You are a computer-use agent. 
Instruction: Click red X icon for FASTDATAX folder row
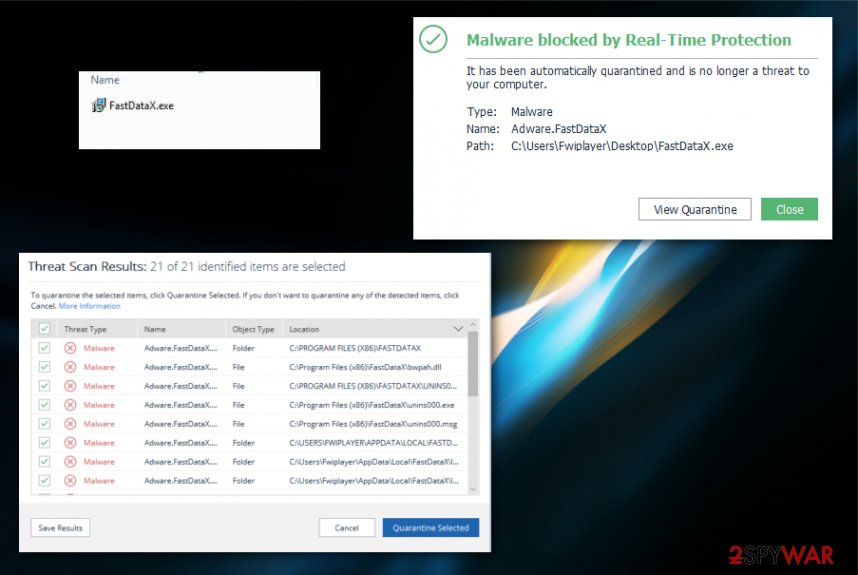70,348
